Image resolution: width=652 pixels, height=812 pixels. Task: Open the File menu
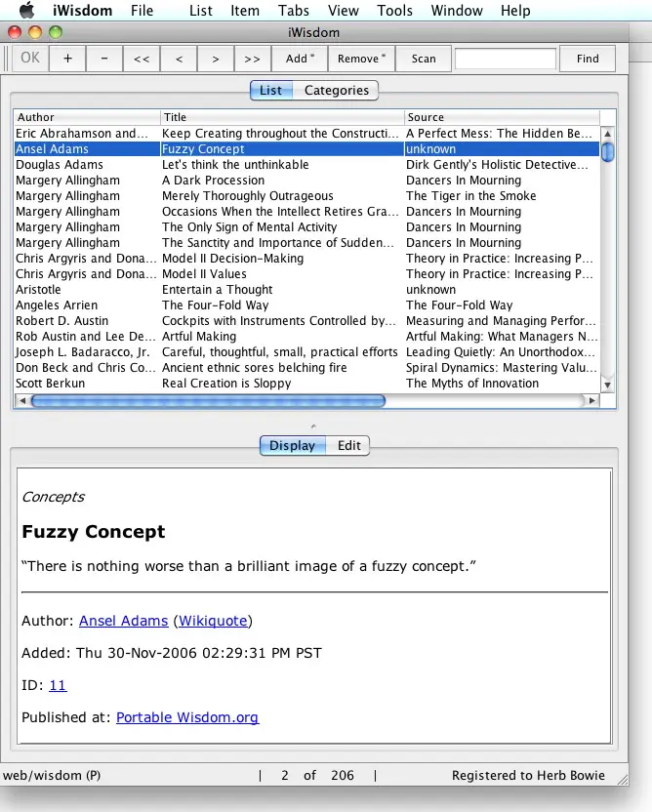pos(142,11)
